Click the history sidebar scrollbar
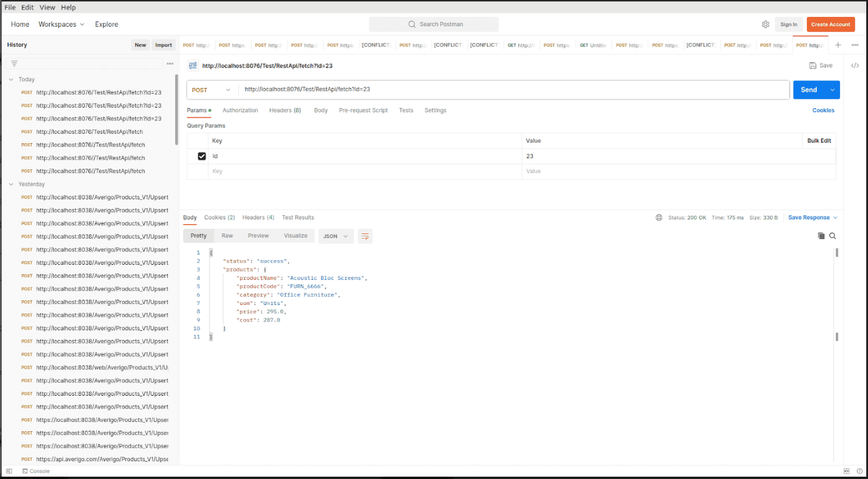The width and height of the screenshot is (868, 479). click(176, 109)
